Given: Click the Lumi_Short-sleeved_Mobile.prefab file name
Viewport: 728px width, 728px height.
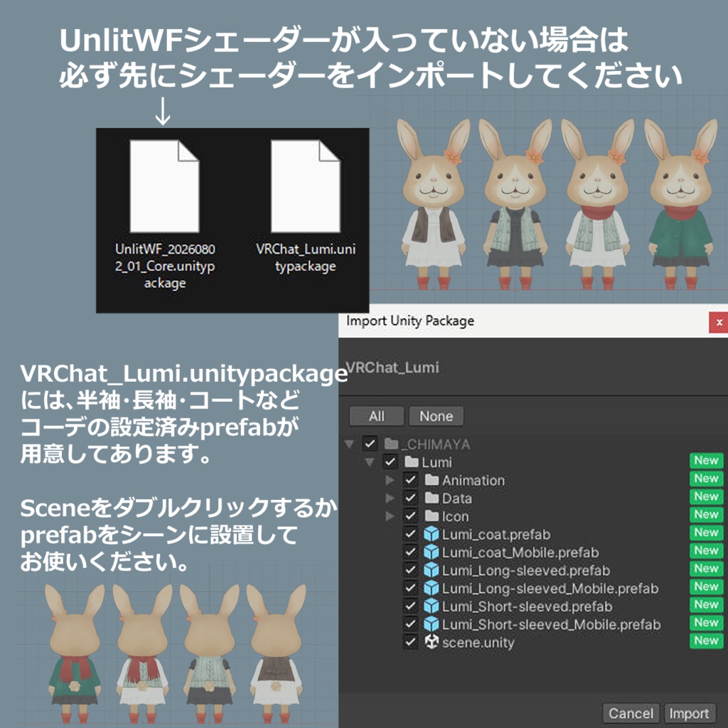Looking at the screenshot, I should click(551, 624).
